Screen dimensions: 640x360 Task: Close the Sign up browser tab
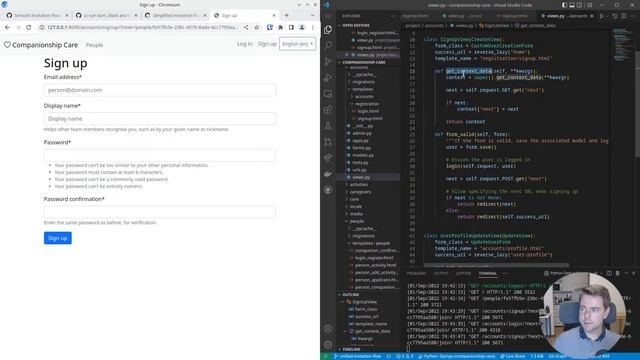(274, 16)
